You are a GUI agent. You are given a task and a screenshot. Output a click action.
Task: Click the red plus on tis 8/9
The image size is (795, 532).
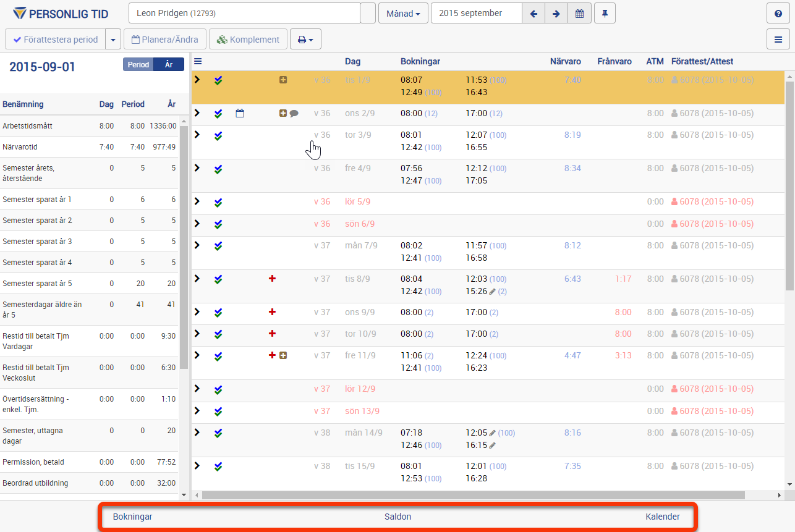point(272,279)
